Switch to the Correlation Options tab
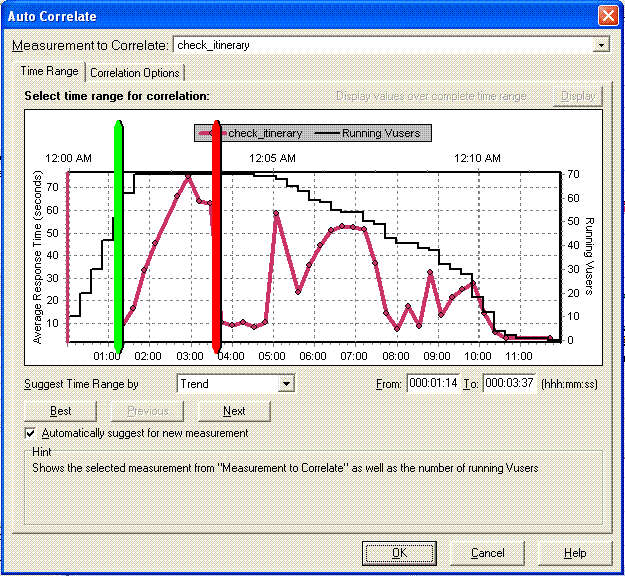The height and width of the screenshot is (576, 625). tap(135, 73)
